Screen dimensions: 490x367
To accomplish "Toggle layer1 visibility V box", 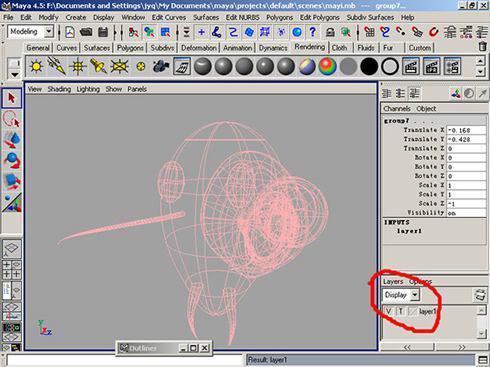I will tap(389, 311).
